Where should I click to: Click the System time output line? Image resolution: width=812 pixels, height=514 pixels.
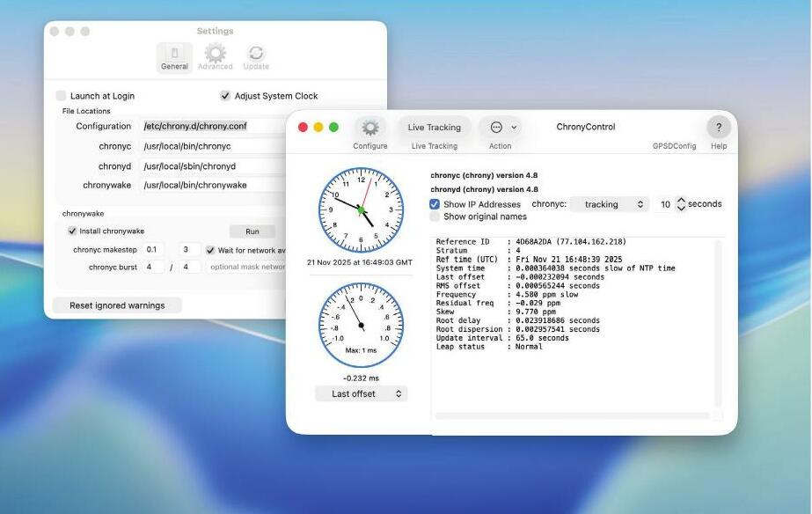pos(555,268)
